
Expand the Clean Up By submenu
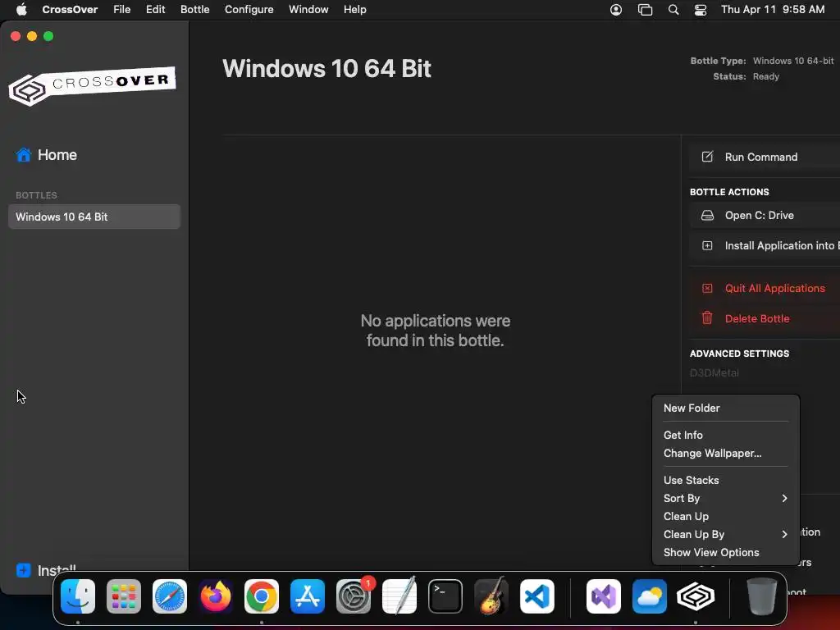[726, 534]
